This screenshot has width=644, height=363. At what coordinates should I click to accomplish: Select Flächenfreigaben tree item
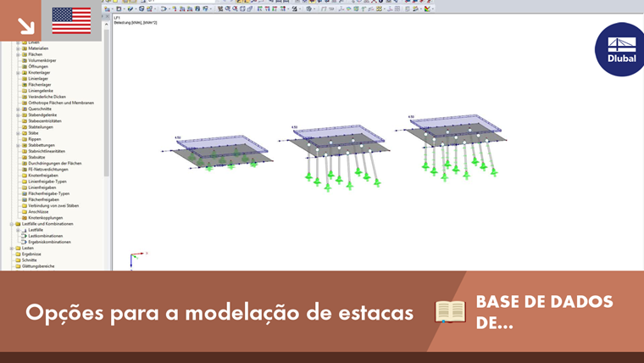[x=43, y=199]
